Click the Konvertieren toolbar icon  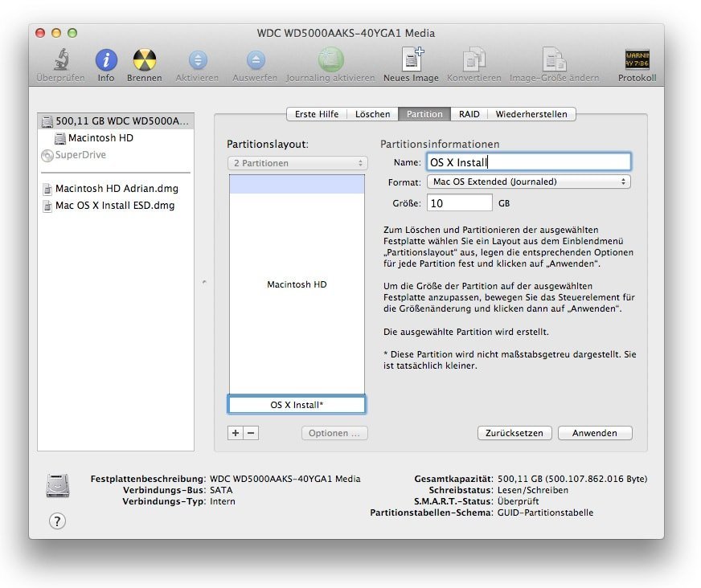473,61
